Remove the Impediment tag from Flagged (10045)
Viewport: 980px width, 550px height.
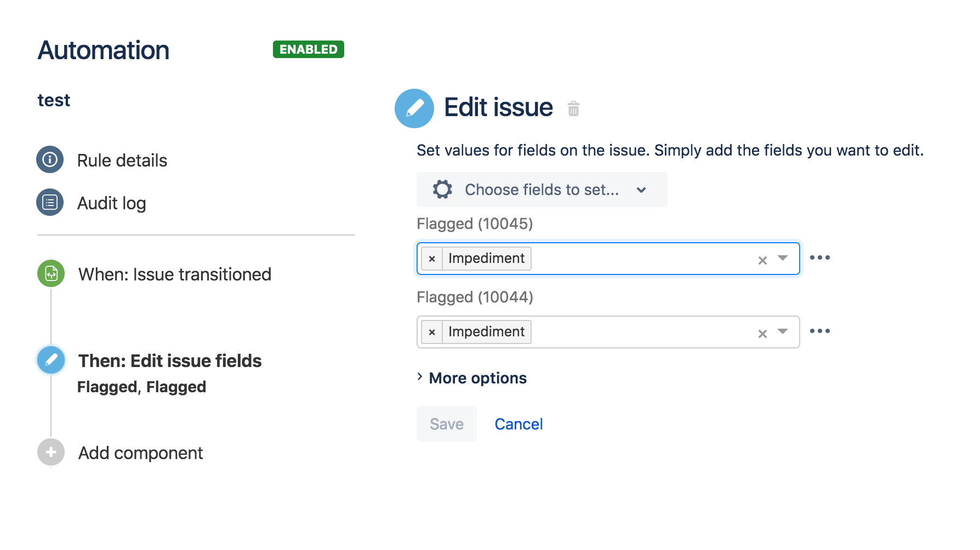point(432,258)
